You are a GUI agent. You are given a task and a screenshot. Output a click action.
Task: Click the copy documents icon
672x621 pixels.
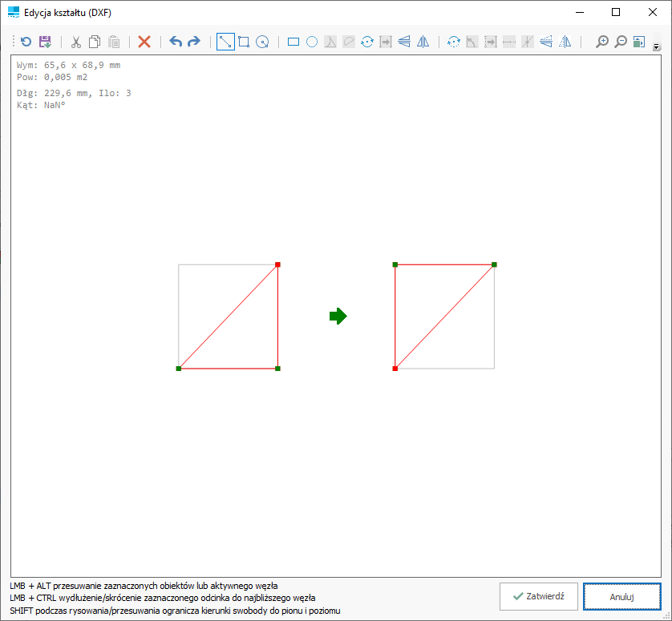click(x=95, y=42)
